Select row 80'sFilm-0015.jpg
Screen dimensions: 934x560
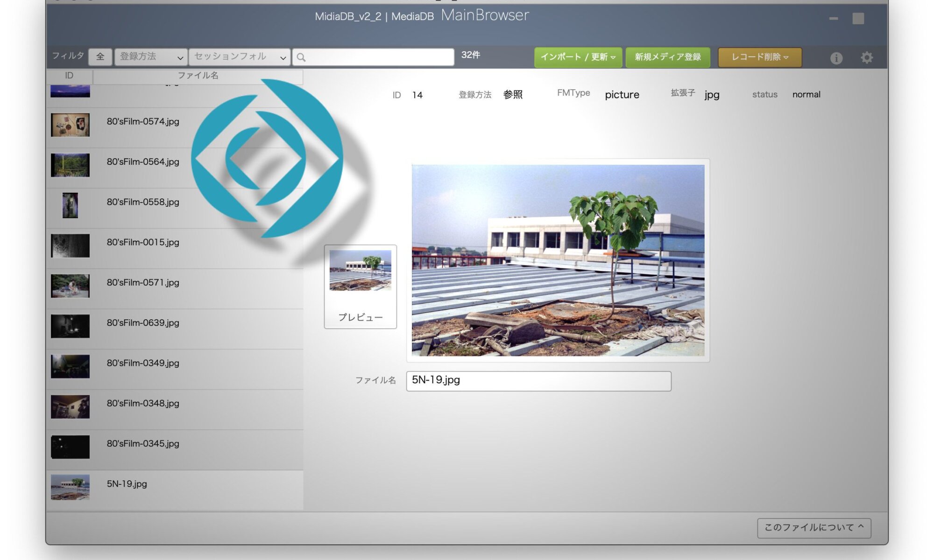coord(175,248)
